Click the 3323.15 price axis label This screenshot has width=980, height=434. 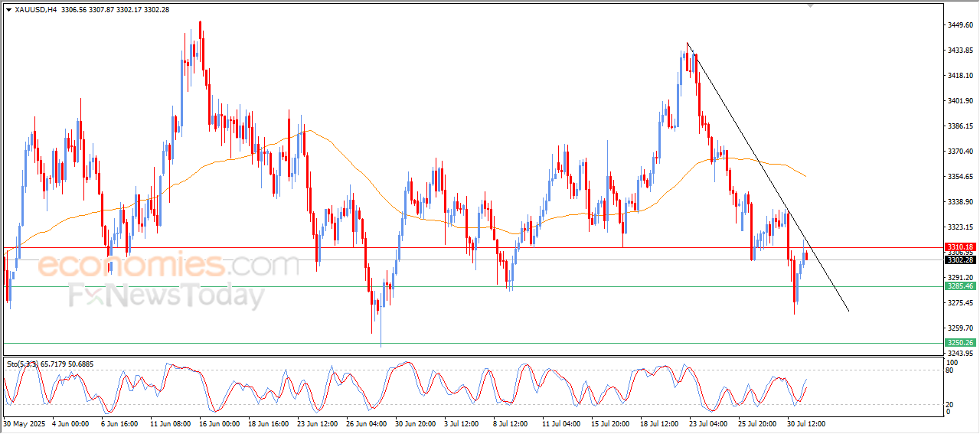960,227
